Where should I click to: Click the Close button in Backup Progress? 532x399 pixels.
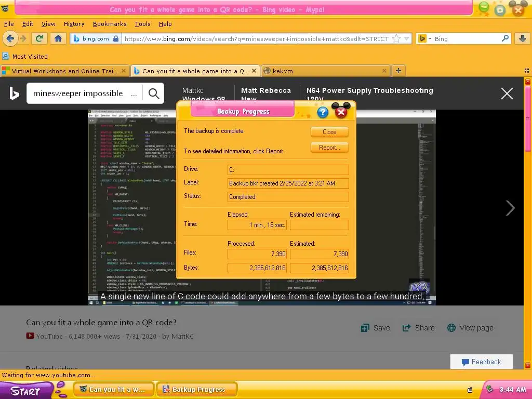pyautogui.click(x=329, y=132)
